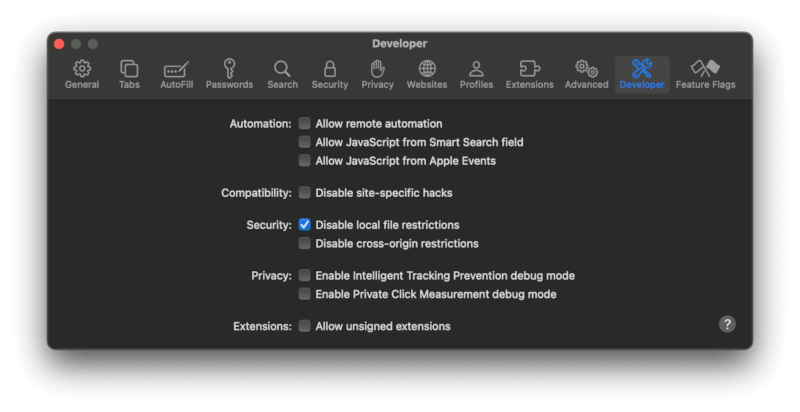800x412 pixels.
Task: Enable Allow unsigned extensions
Action: [305, 326]
